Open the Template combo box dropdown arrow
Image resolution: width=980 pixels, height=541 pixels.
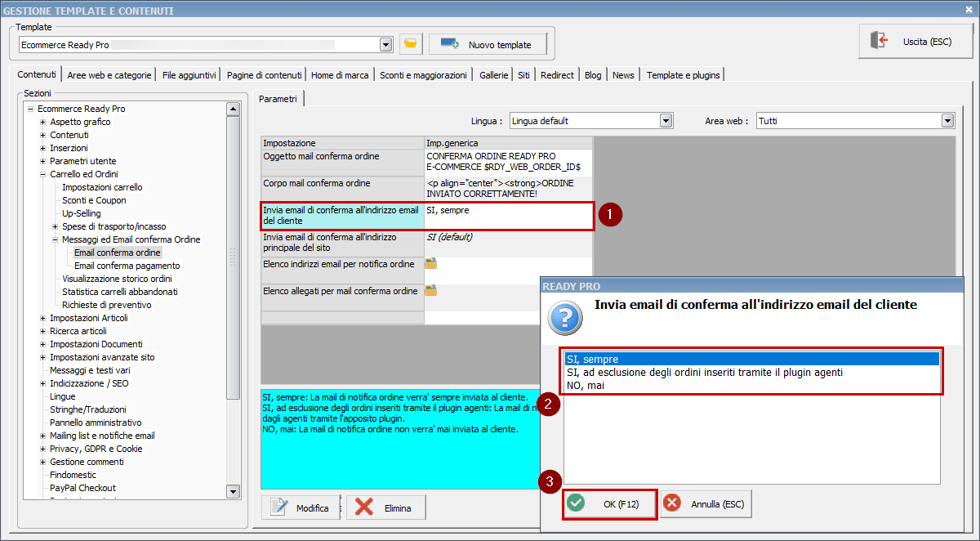click(386, 44)
